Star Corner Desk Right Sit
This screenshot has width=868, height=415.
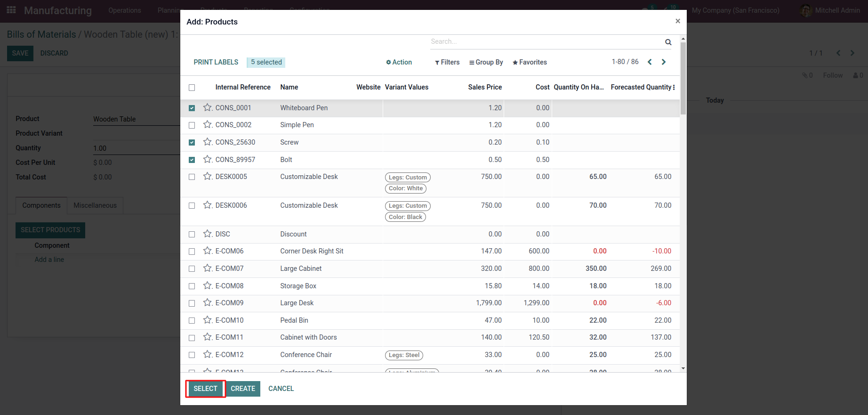pyautogui.click(x=208, y=251)
